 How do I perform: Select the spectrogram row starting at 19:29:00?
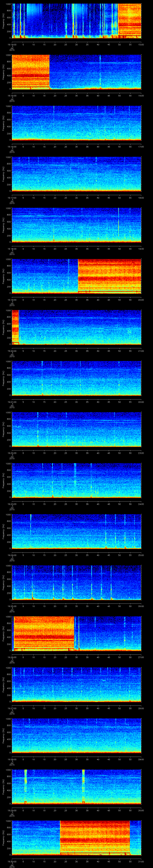click(x=77, y=786)
